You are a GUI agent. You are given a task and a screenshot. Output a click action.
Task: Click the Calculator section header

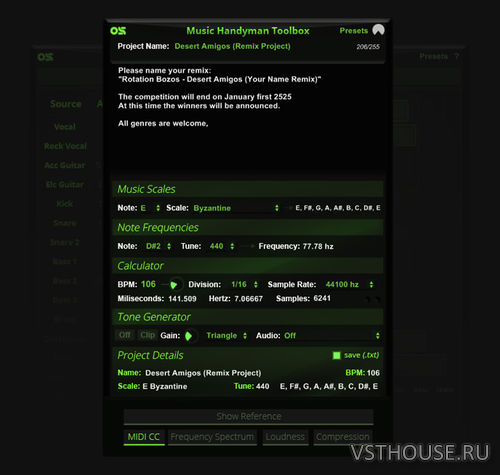click(x=248, y=266)
